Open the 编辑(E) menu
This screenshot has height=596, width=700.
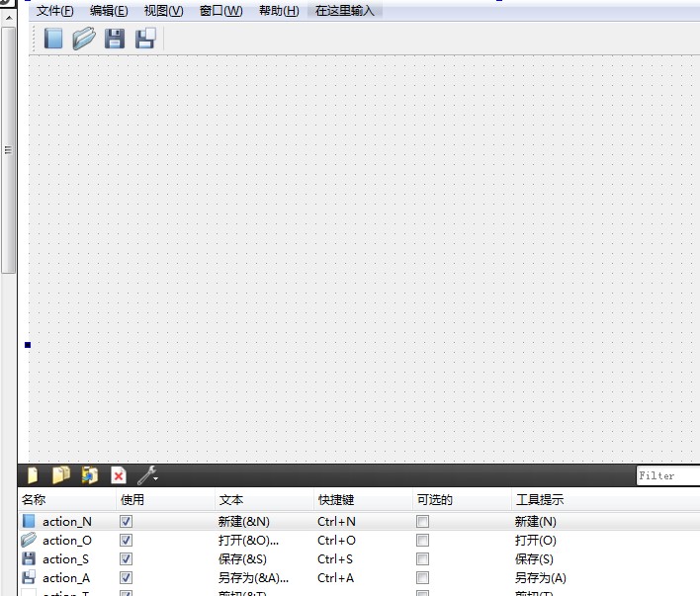pos(109,11)
